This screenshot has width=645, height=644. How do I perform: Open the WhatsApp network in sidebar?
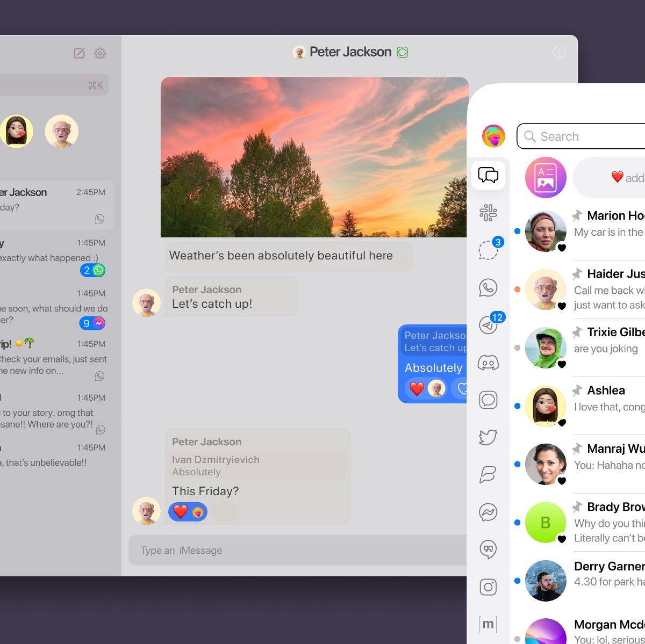(488, 287)
